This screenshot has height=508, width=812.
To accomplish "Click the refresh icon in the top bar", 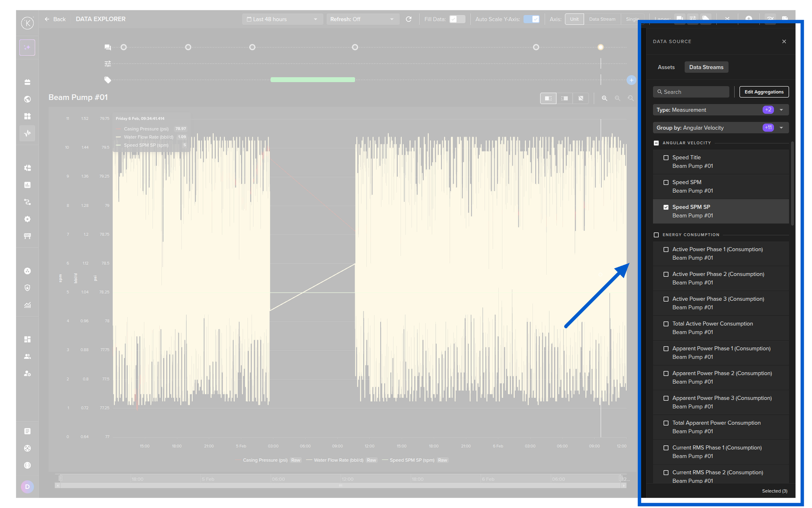I will (409, 19).
